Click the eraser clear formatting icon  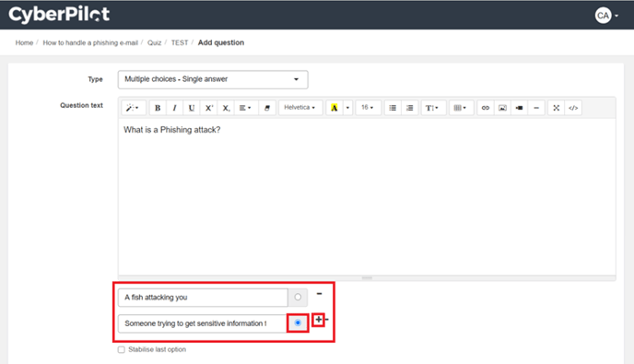(x=267, y=108)
